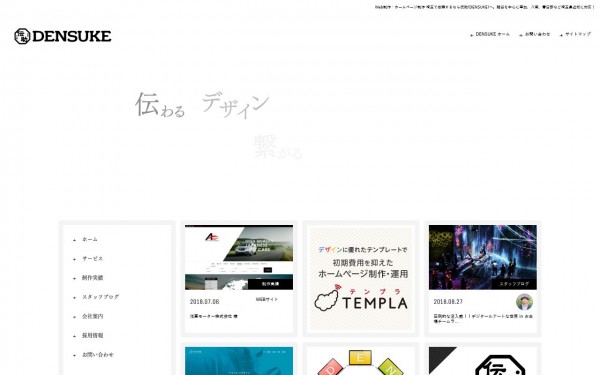Open the digital art staff blog thumbnail
Viewport: 600px width, 375px height.
tap(483, 257)
